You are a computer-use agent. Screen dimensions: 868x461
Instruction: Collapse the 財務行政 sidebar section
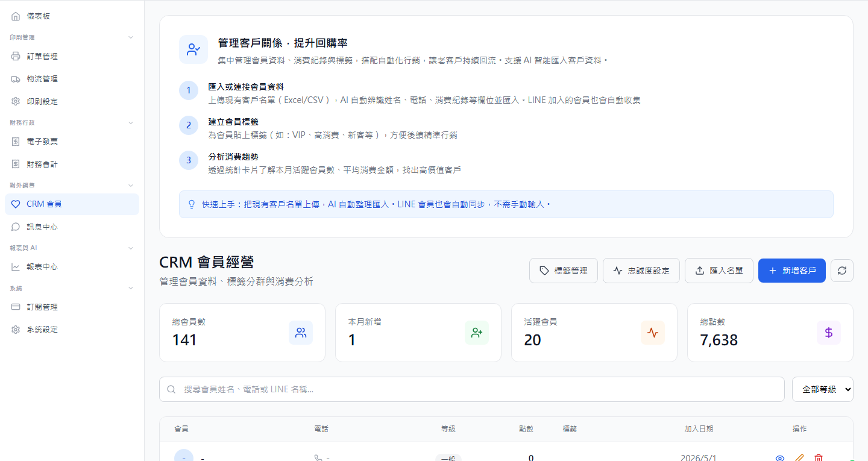click(131, 122)
